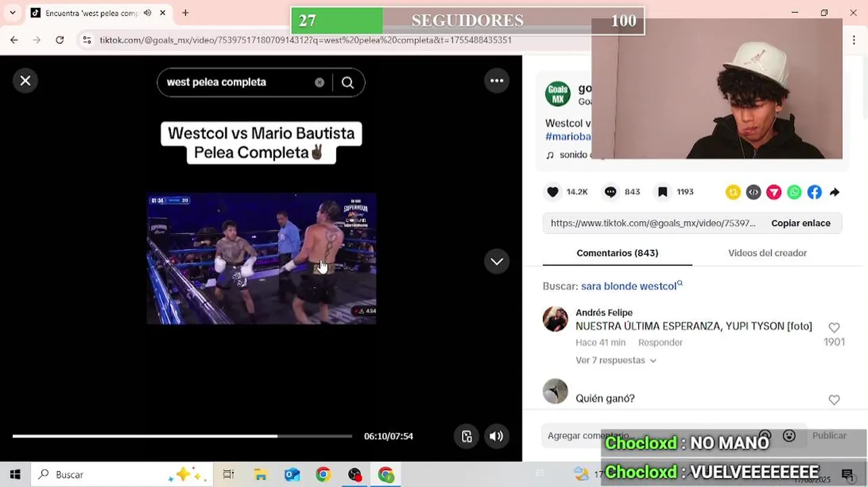The image size is (868, 487).
Task: Click the red send-to-friends icon
Action: pos(774,193)
